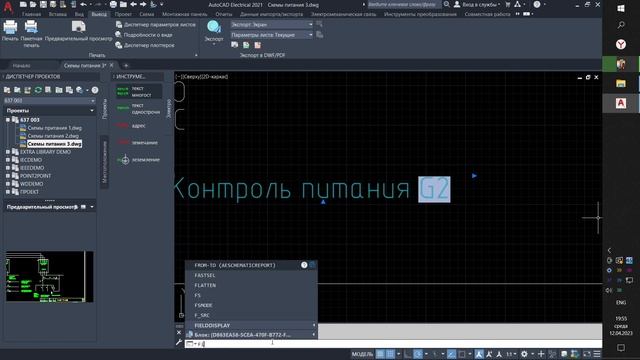Click the refresh icon in Project Manager
Screen dimensions: 640x360
38,90
